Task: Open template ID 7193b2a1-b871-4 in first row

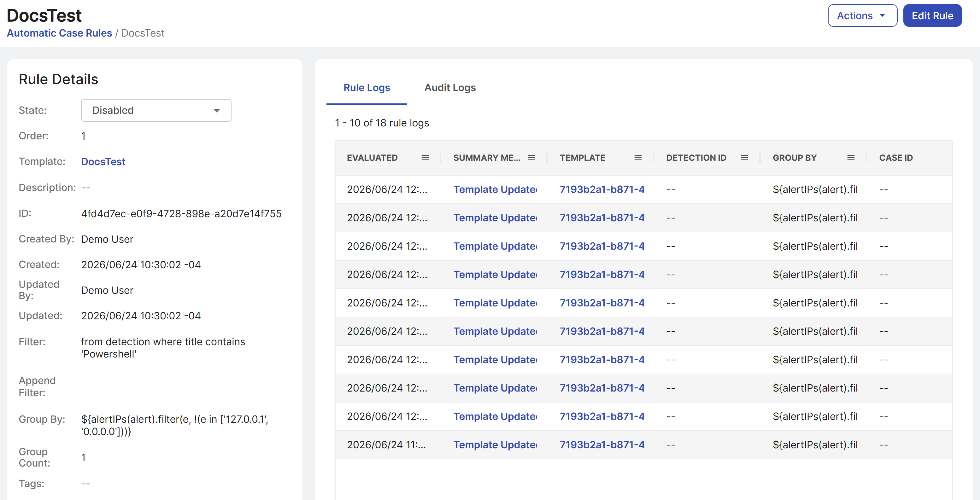Action: click(601, 189)
